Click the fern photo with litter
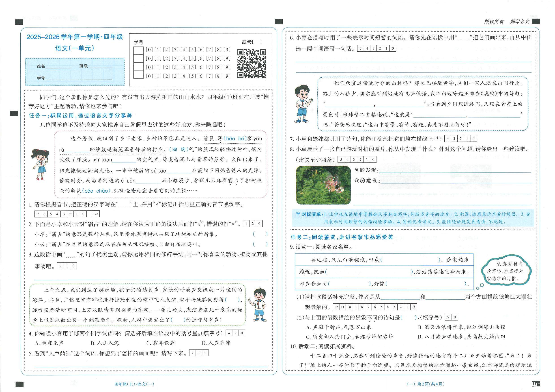This screenshot has width=555, height=392. point(323,185)
